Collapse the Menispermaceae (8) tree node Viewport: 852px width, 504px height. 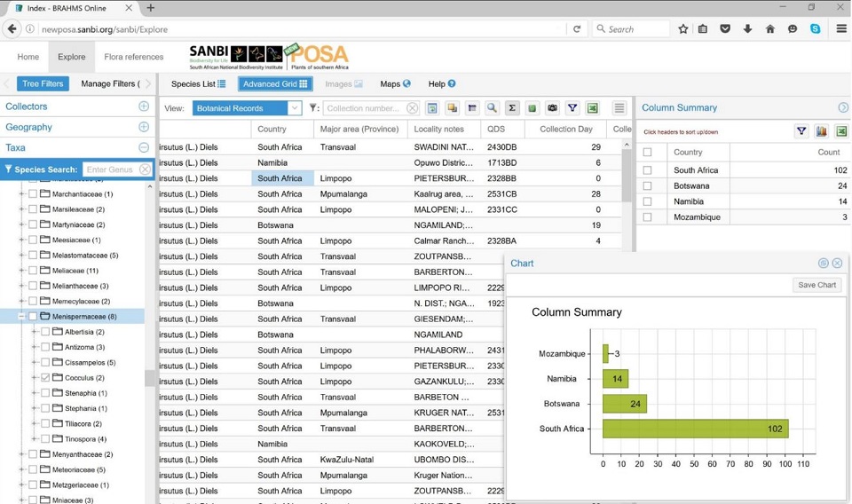(21, 316)
